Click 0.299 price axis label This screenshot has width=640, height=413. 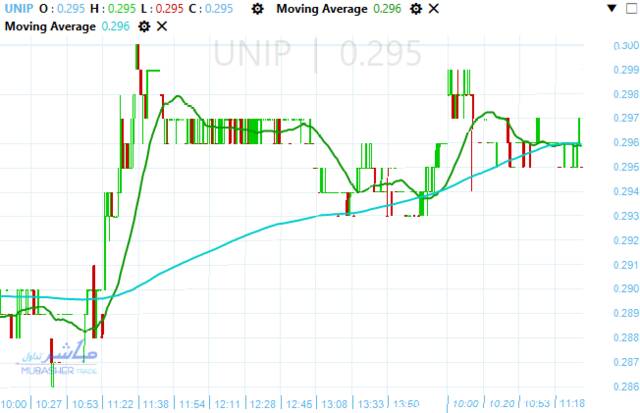tap(626, 70)
